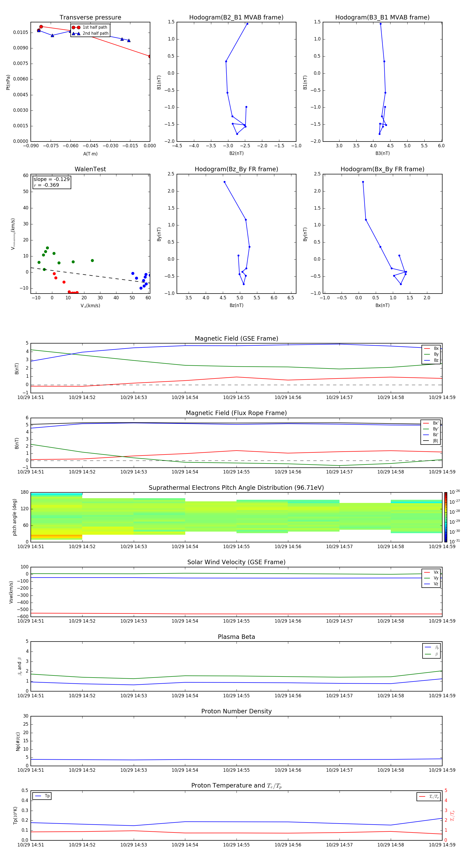This screenshot has width=473, height=868.
Task: Click the 'Bz(nT)' x-axis label
Action: coord(236,305)
